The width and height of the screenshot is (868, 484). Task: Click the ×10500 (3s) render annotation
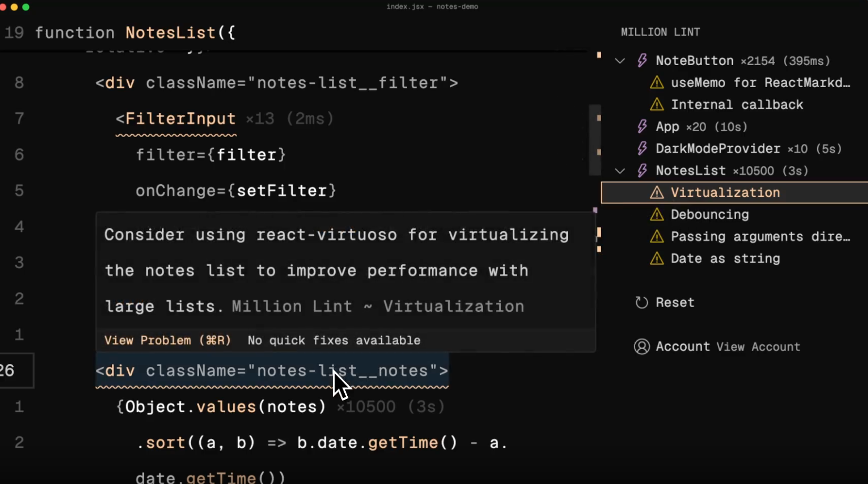point(390,407)
